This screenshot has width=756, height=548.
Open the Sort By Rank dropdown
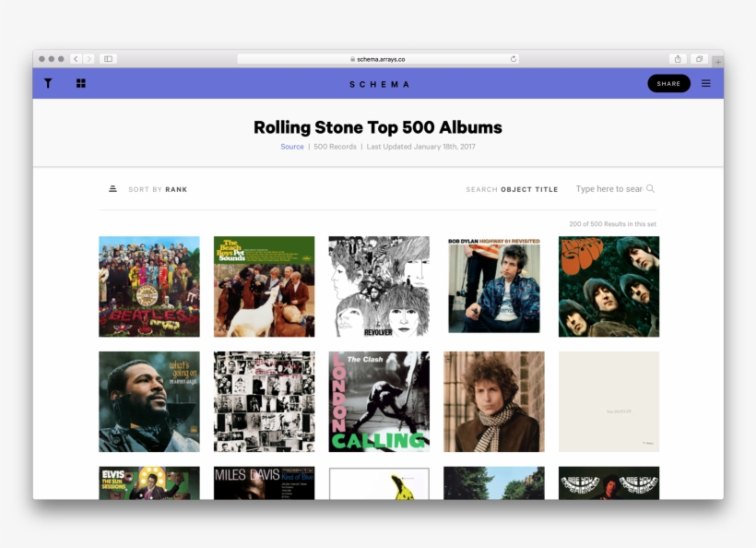[x=158, y=189]
